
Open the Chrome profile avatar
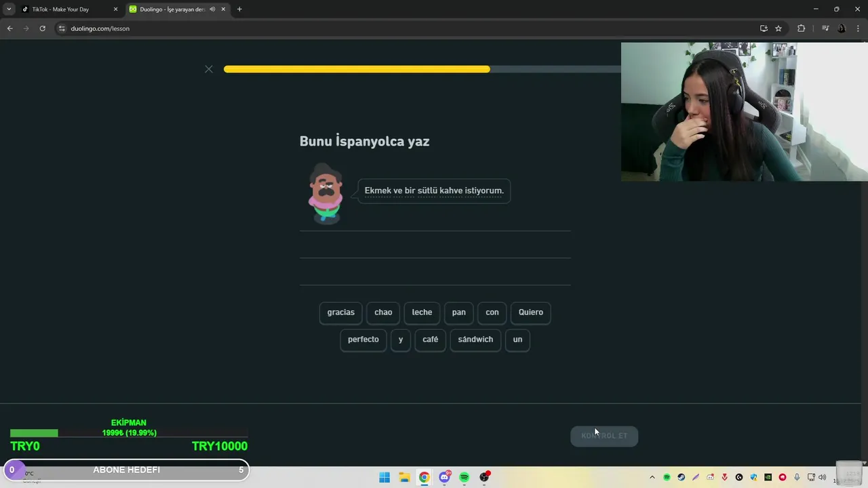[x=842, y=28]
